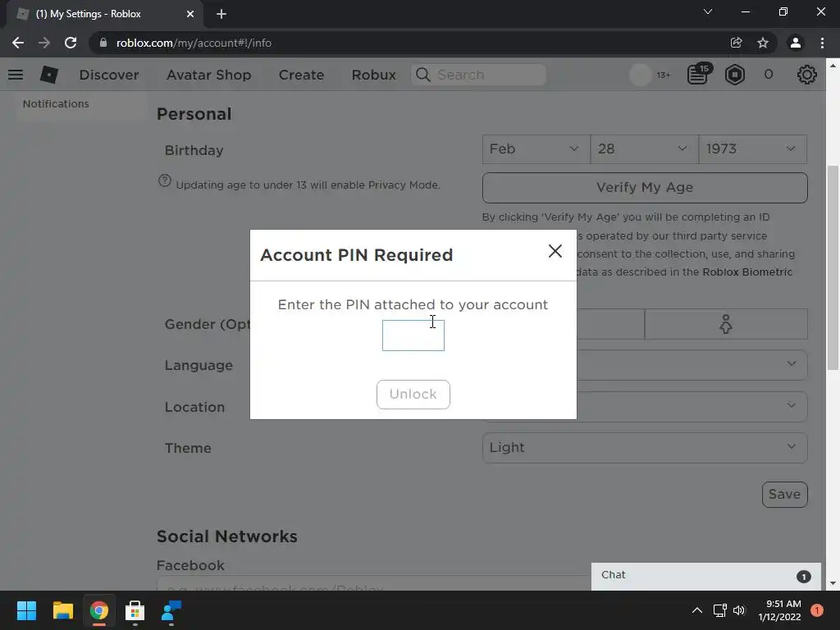Open File Explorer from taskbar
This screenshot has height=630, width=840.
62,610
